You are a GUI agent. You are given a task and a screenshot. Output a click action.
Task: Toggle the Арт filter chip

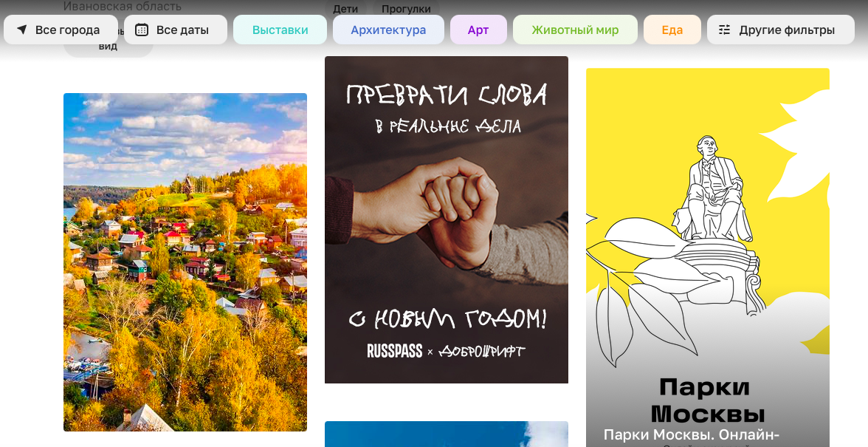coord(478,30)
